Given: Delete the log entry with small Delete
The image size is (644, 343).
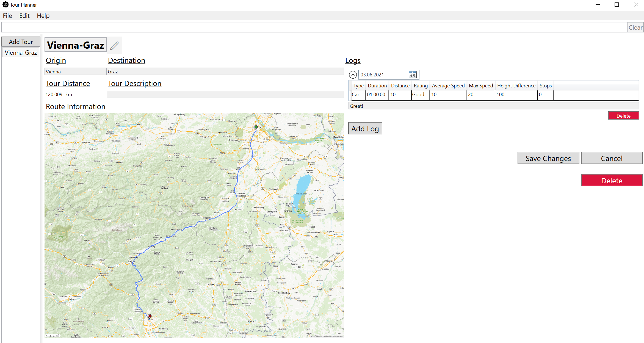Looking at the screenshot, I should point(623,116).
